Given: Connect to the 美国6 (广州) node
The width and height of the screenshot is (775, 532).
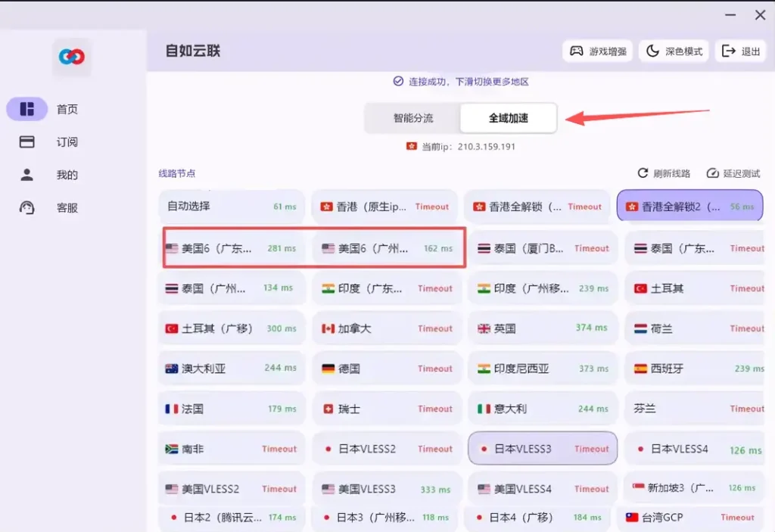Looking at the screenshot, I should click(x=387, y=247).
